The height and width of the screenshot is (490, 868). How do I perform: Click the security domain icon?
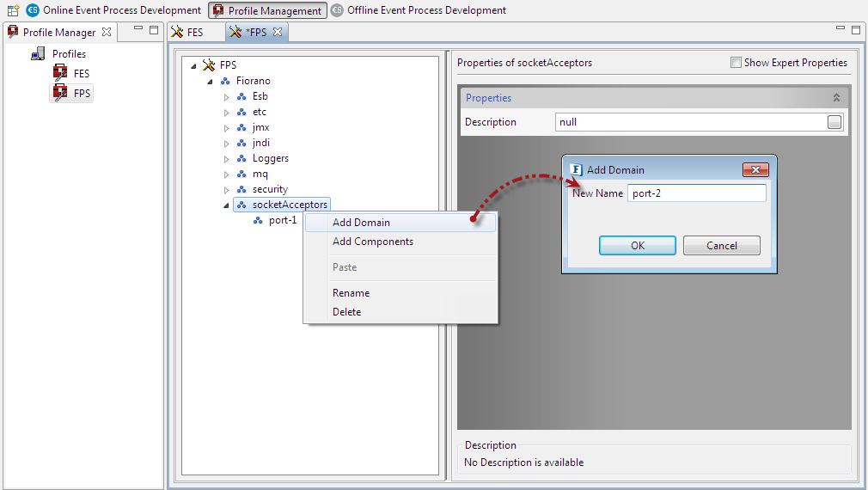coord(241,189)
